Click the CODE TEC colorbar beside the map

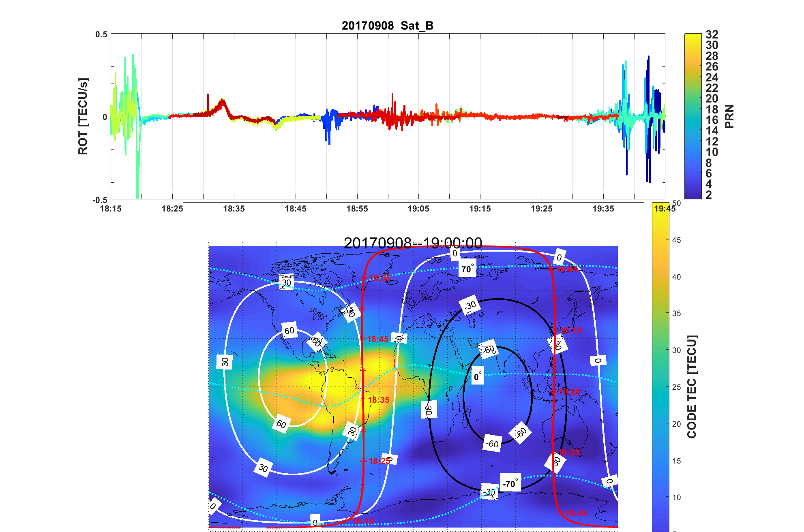(x=660, y=367)
